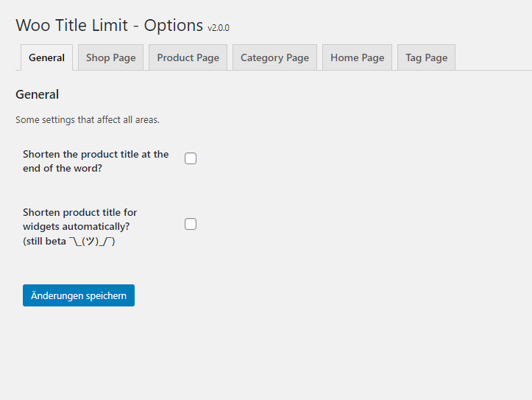Go to the Home Page tab
This screenshot has width=532, height=400.
pyautogui.click(x=358, y=57)
